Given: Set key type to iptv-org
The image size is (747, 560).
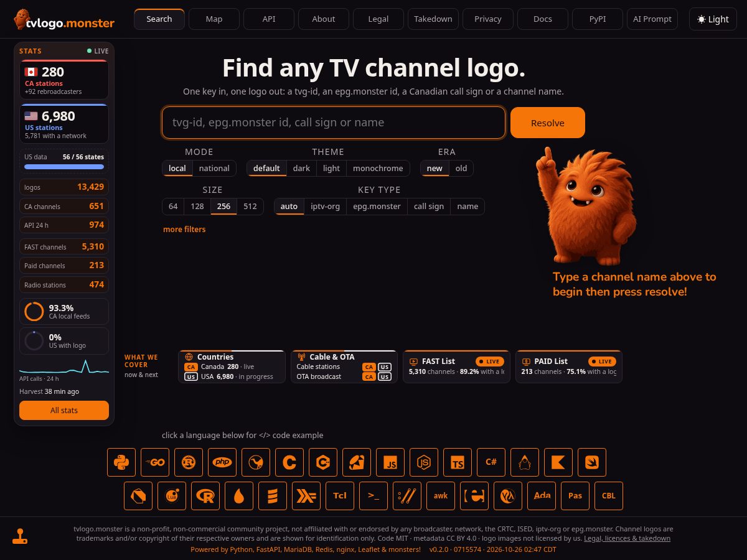Looking at the screenshot, I should click(x=326, y=207).
